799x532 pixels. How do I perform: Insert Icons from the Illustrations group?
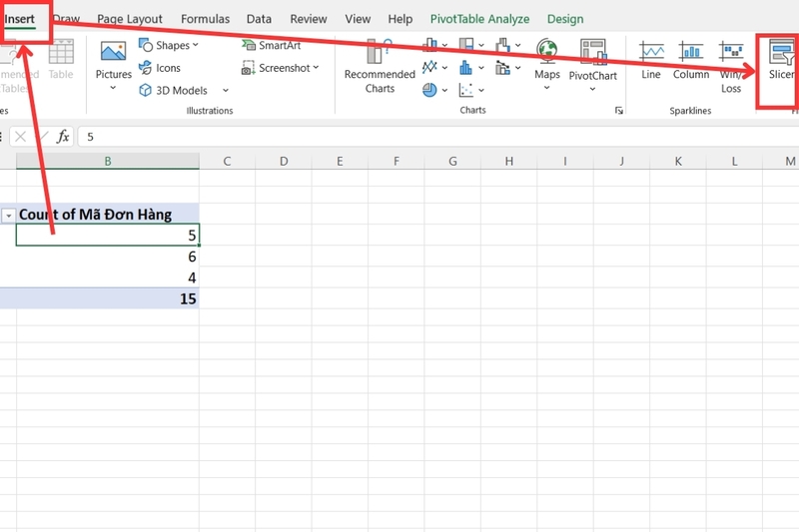(160, 68)
